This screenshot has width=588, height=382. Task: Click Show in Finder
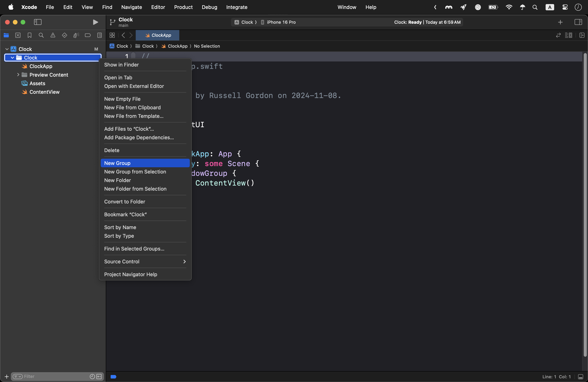tap(121, 65)
